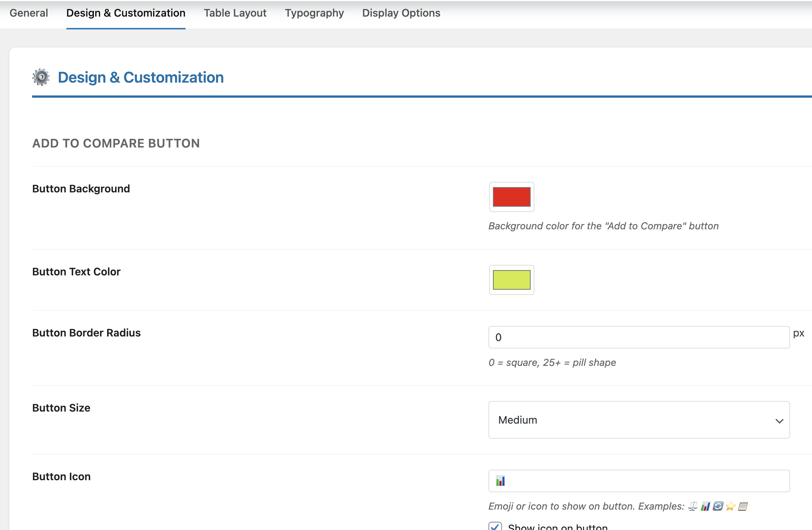Switch to the General tab

point(29,13)
